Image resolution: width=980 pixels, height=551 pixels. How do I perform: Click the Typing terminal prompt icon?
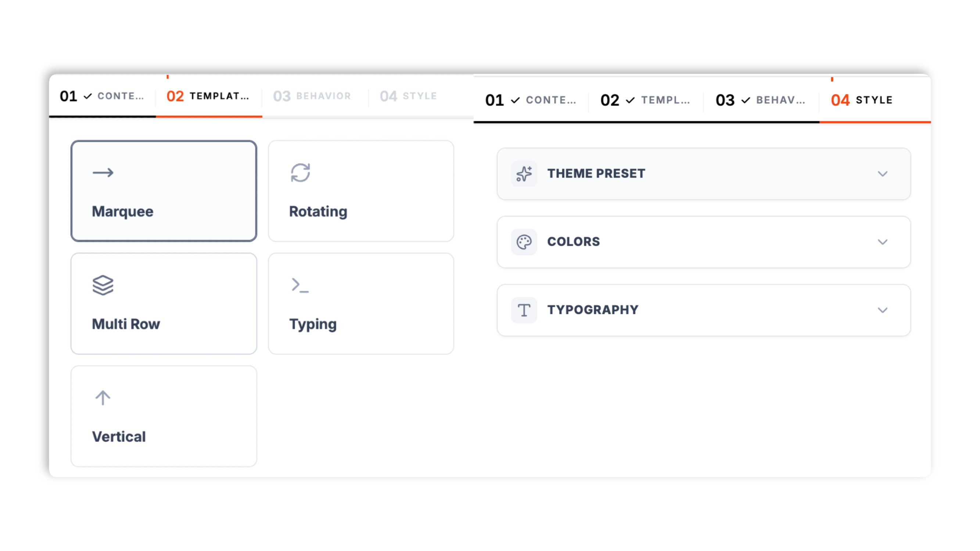pyautogui.click(x=300, y=285)
